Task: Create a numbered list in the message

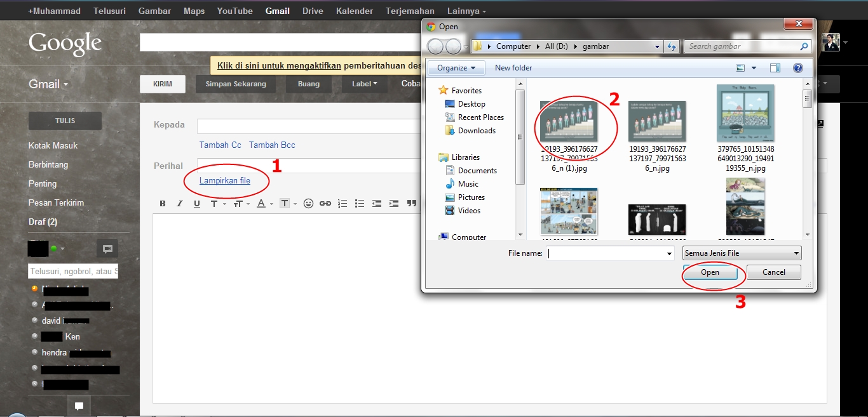Action: (342, 203)
